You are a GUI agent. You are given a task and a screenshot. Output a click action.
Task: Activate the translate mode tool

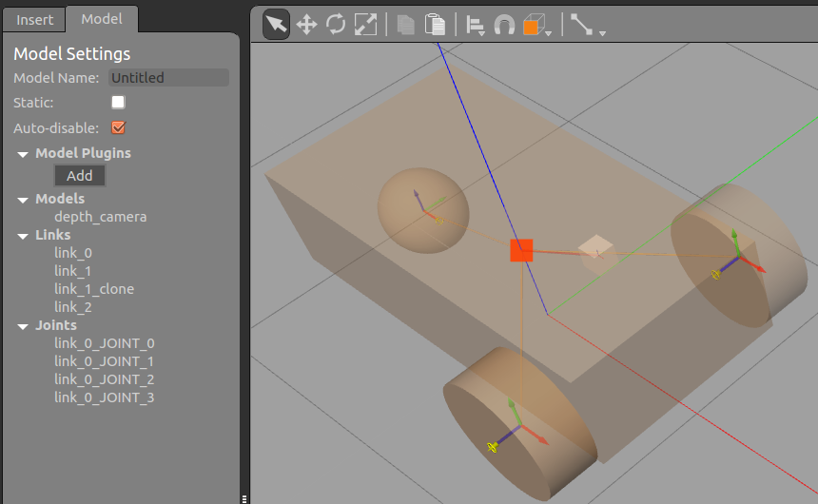(x=306, y=25)
